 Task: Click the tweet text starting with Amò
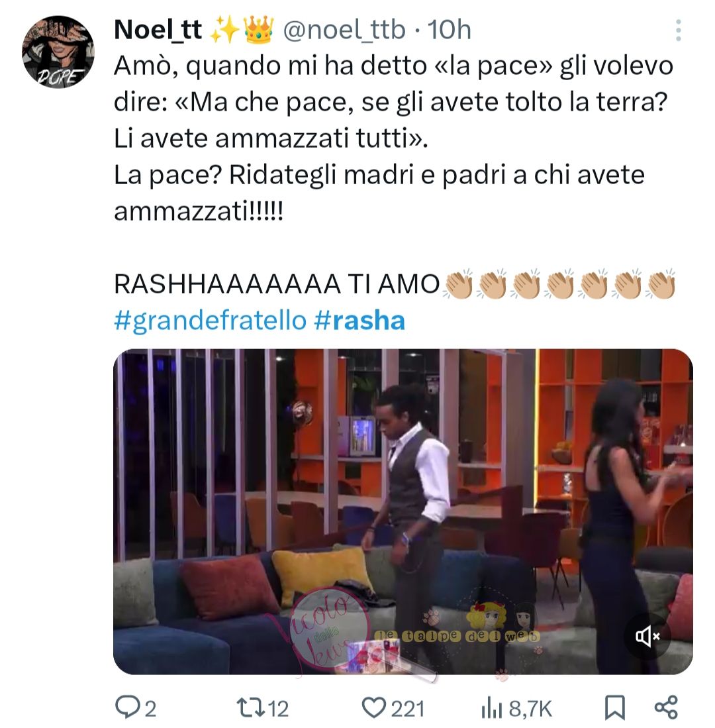point(393,138)
